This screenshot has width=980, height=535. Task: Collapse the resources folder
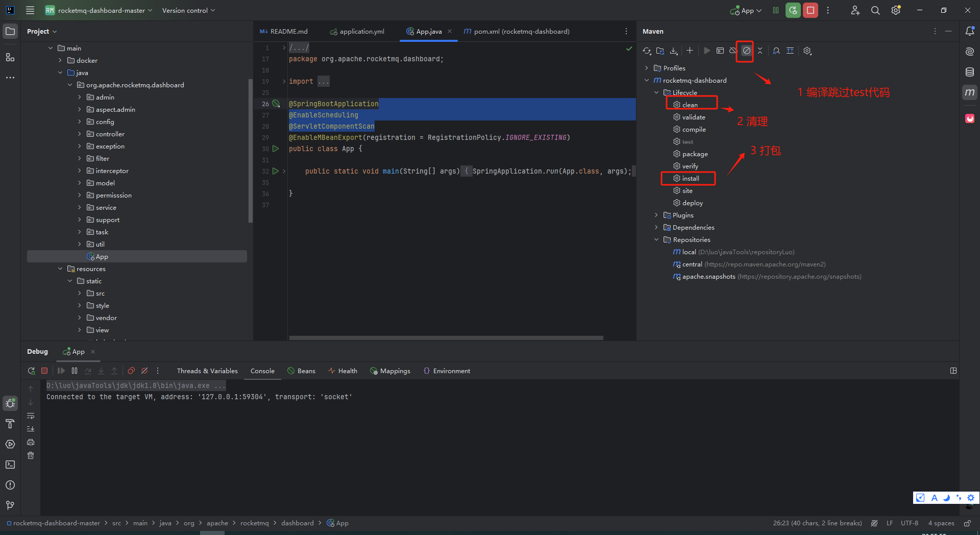point(60,269)
